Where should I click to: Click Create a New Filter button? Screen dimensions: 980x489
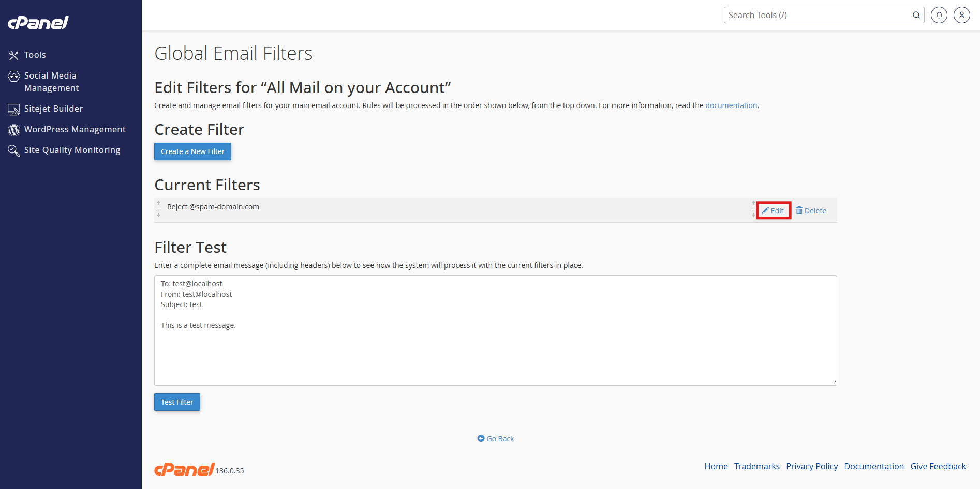point(192,151)
